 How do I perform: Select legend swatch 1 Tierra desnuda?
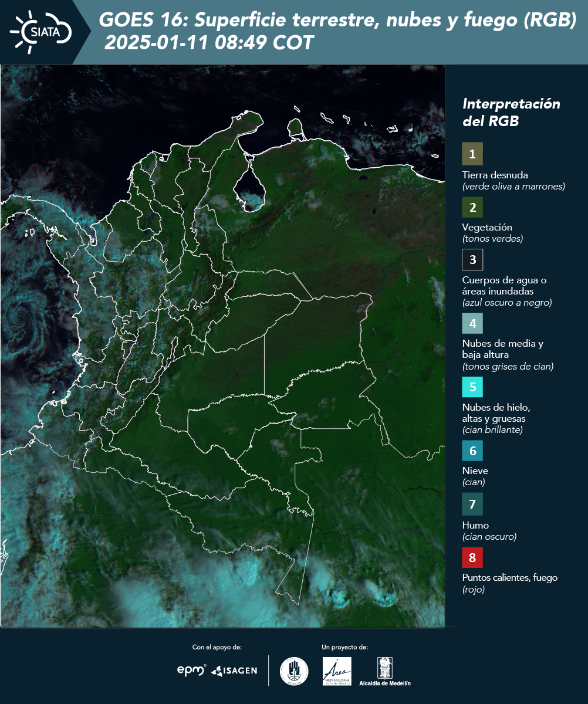(x=472, y=154)
